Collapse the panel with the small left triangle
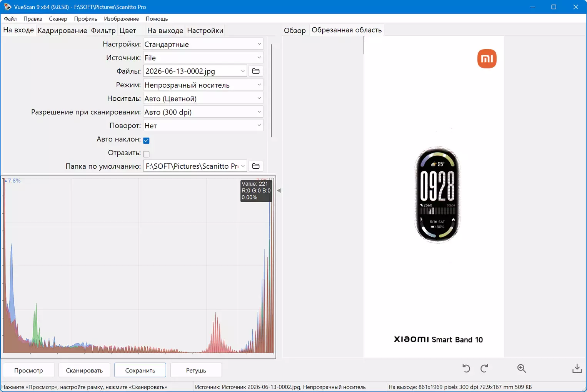Image resolution: width=587 pixels, height=392 pixels. [279, 191]
